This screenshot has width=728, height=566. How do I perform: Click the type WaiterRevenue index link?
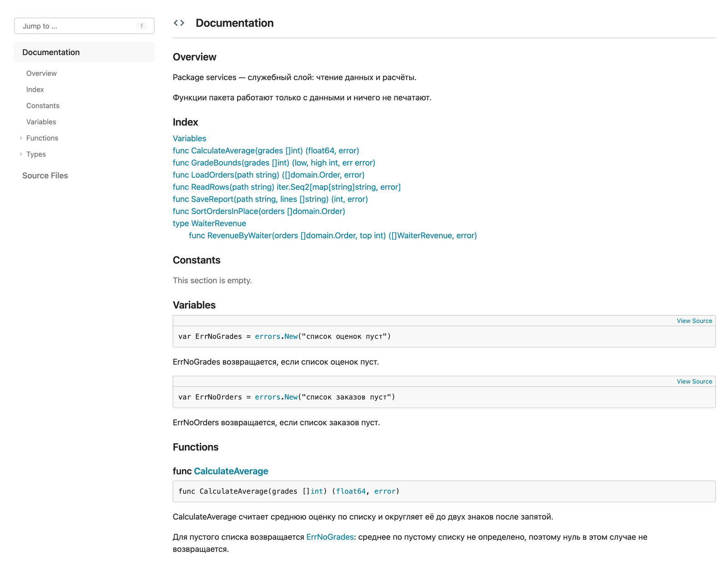click(x=209, y=223)
